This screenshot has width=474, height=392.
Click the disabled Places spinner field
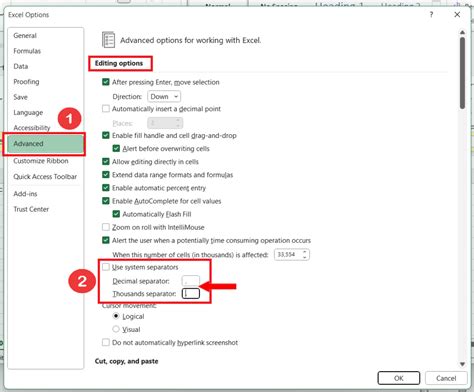tap(165, 123)
